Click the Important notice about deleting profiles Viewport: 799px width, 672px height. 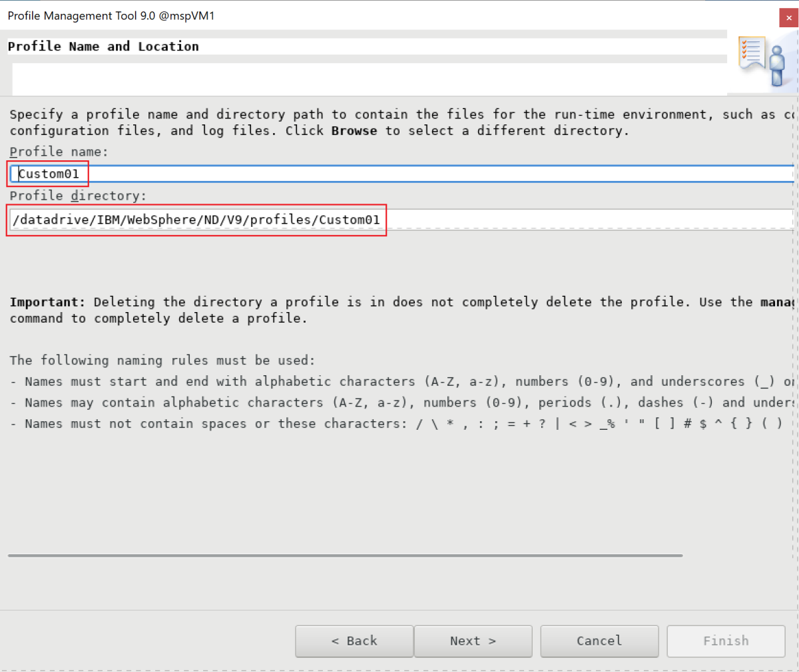click(x=266, y=301)
